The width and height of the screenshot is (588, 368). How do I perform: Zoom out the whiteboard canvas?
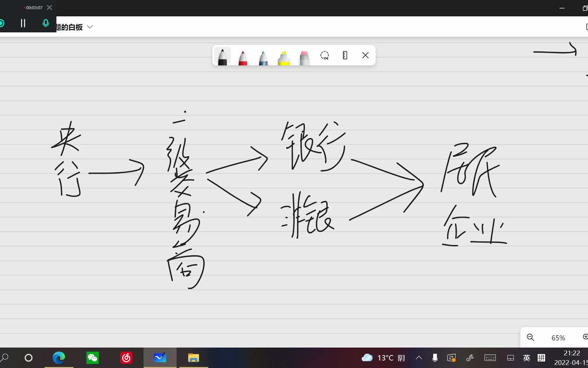[530, 337]
